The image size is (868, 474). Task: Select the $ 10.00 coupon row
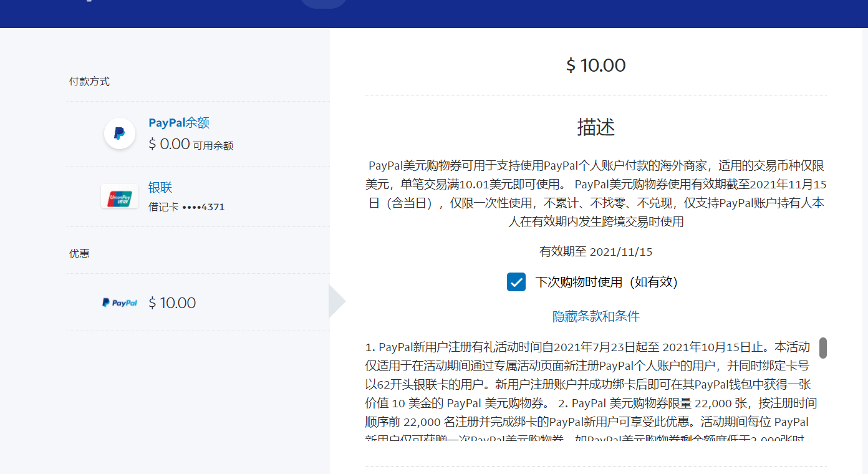(x=198, y=302)
